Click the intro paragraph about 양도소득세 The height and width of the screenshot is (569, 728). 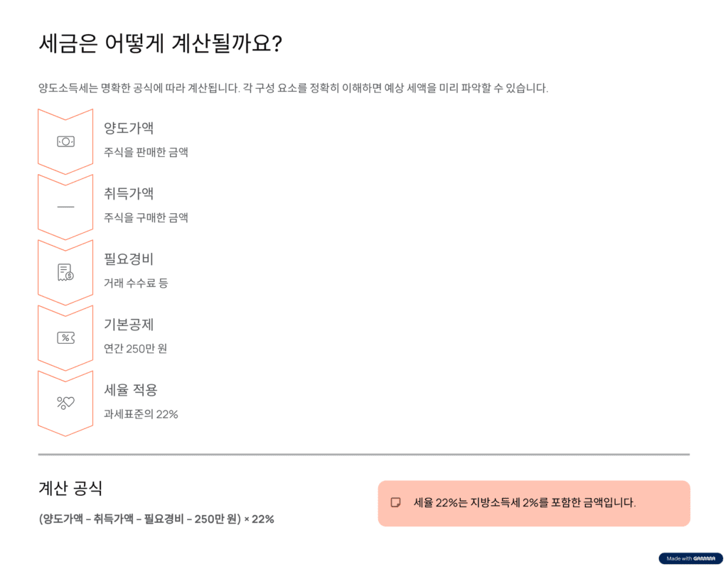(293, 89)
